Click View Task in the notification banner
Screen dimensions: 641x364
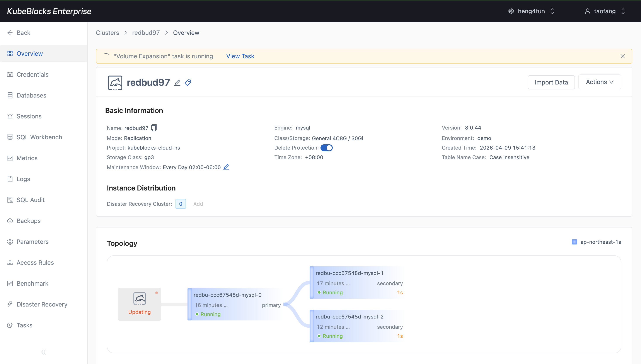(x=240, y=56)
